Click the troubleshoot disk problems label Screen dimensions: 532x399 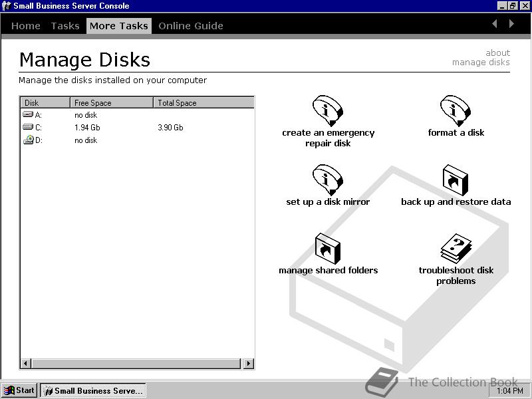pyautogui.click(x=456, y=275)
